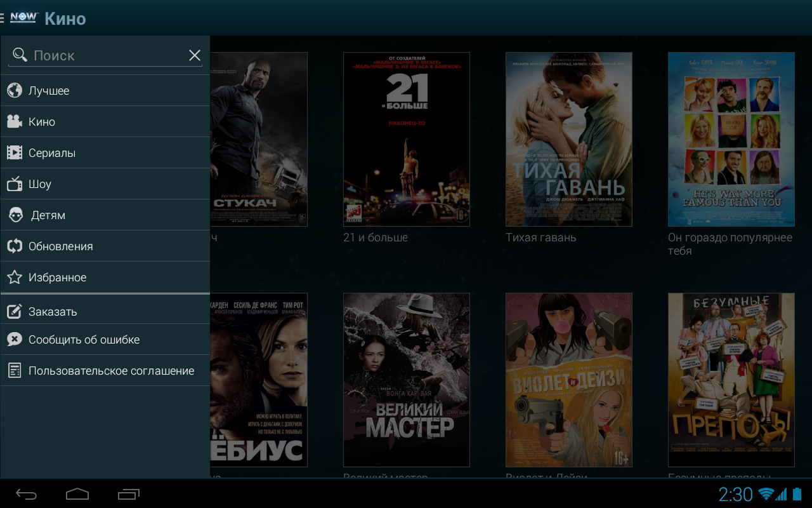
Task: Click the TV icon beside Шоу
Action: pyautogui.click(x=15, y=184)
